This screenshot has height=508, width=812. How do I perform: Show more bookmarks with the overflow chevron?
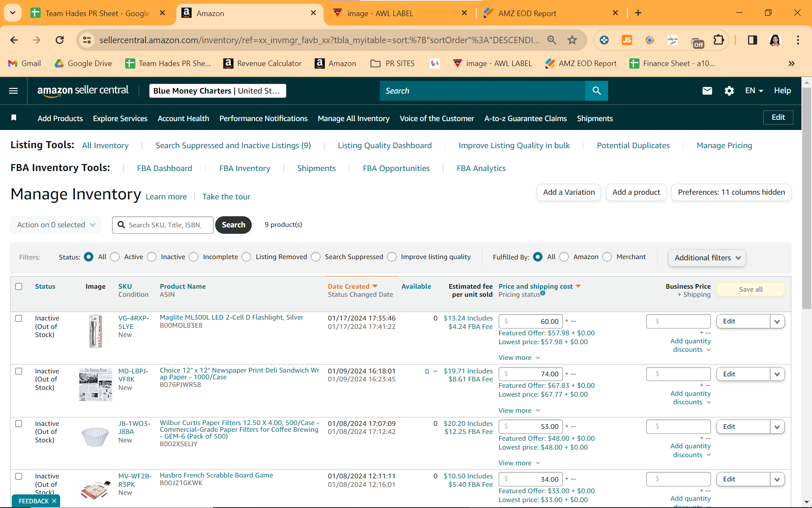click(x=791, y=63)
